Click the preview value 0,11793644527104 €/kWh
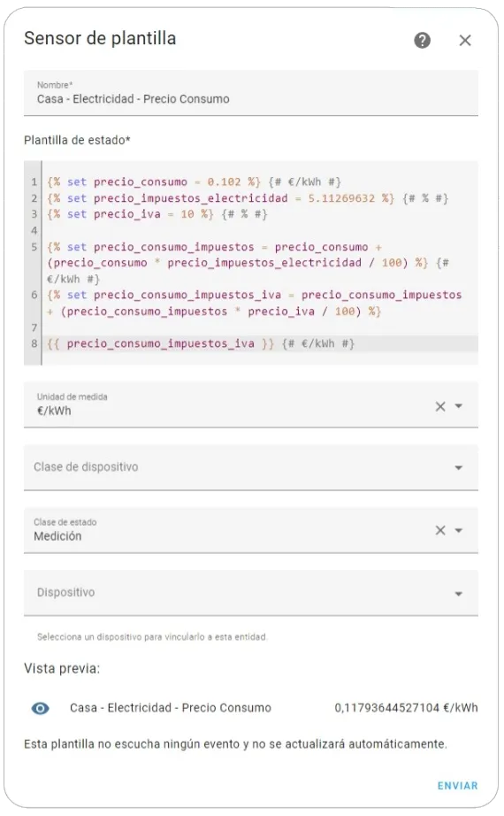This screenshot has height=816, width=504. [x=406, y=708]
